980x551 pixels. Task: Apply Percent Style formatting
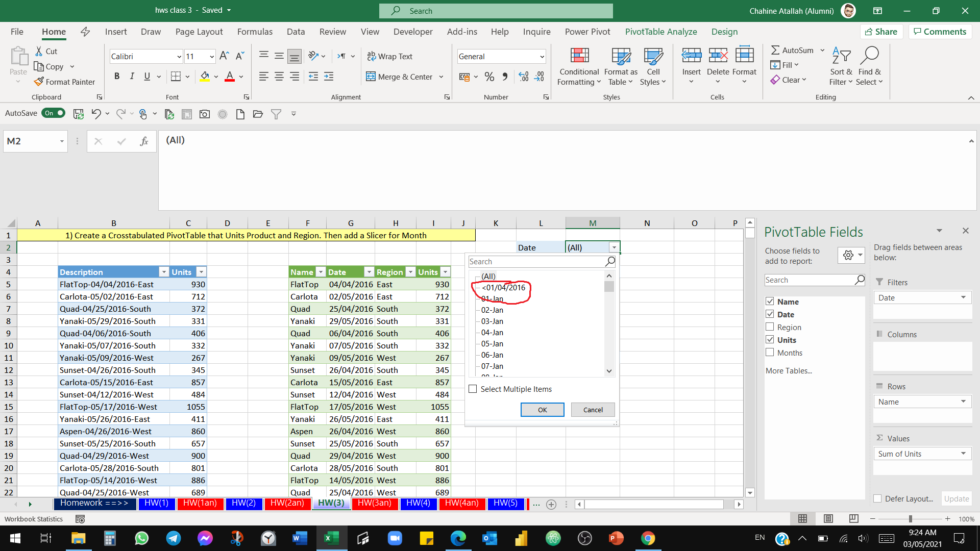pyautogui.click(x=489, y=77)
